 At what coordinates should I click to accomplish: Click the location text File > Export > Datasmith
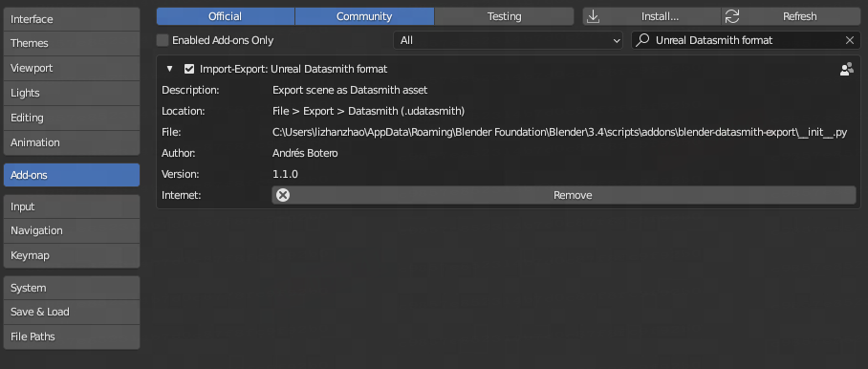pyautogui.click(x=369, y=111)
